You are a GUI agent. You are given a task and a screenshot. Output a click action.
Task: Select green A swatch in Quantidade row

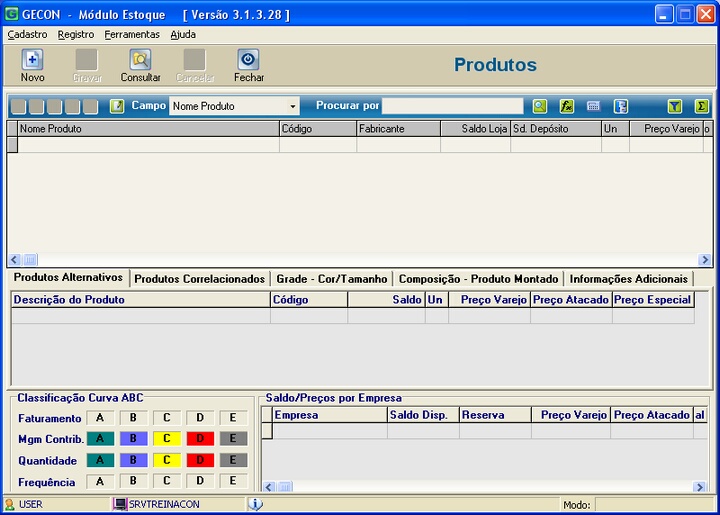coord(100,460)
